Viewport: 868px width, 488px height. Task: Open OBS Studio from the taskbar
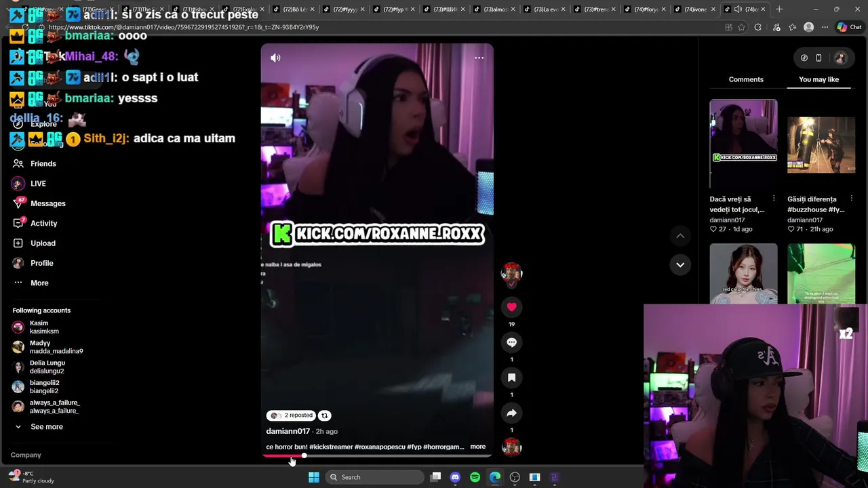515,477
